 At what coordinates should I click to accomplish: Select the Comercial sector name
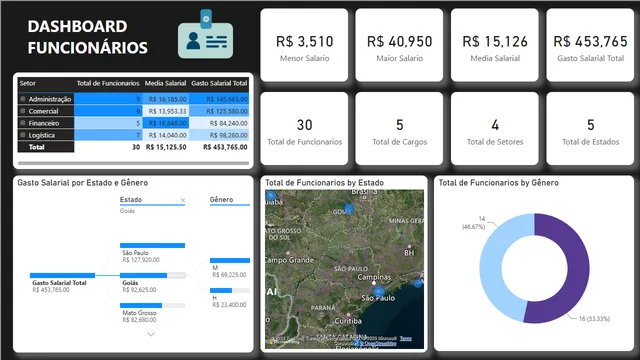[43, 111]
